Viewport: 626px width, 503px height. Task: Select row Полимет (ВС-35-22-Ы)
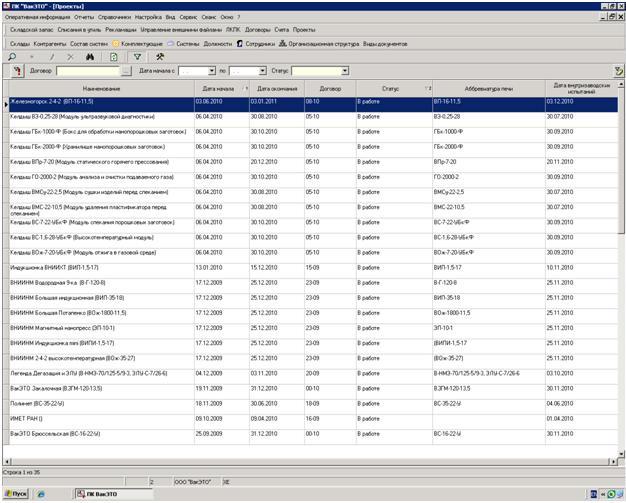tap(313, 407)
